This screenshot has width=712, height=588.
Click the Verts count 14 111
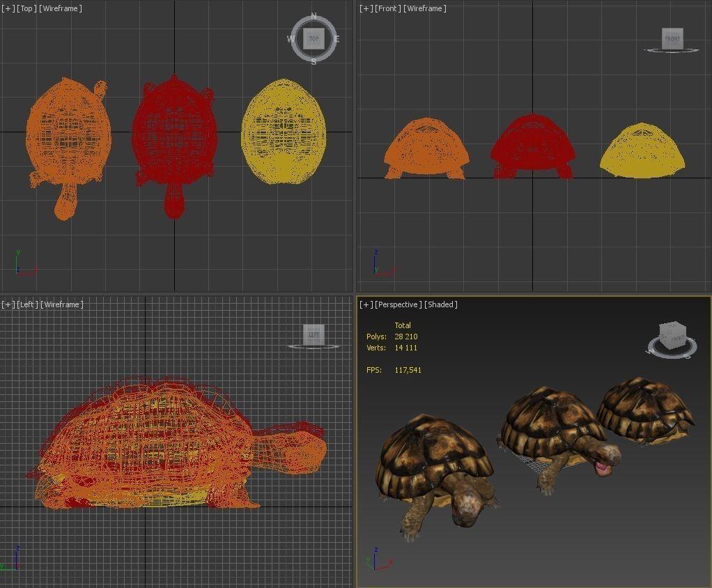[405, 348]
